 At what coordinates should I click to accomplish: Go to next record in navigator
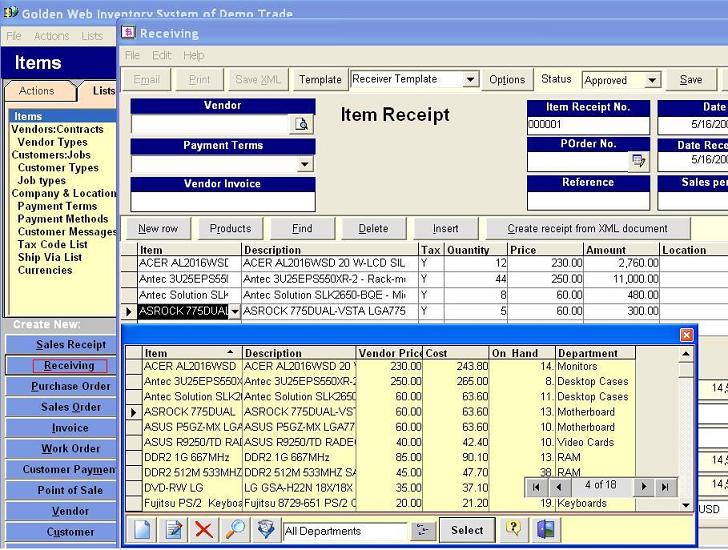coord(644,487)
